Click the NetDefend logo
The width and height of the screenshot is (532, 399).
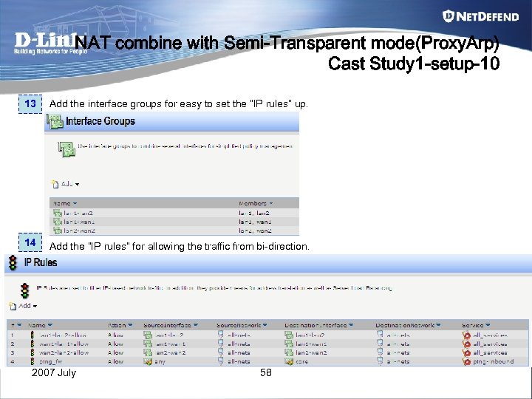[480, 16]
